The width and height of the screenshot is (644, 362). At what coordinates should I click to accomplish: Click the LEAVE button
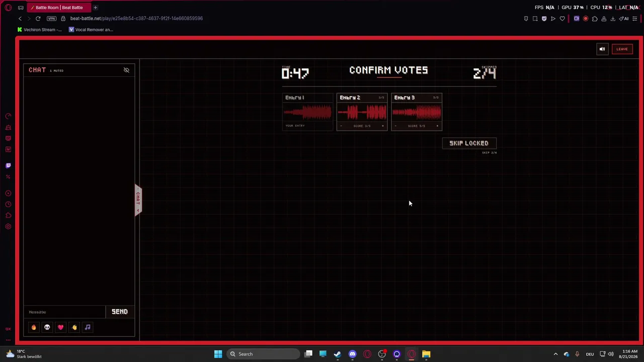tap(622, 49)
